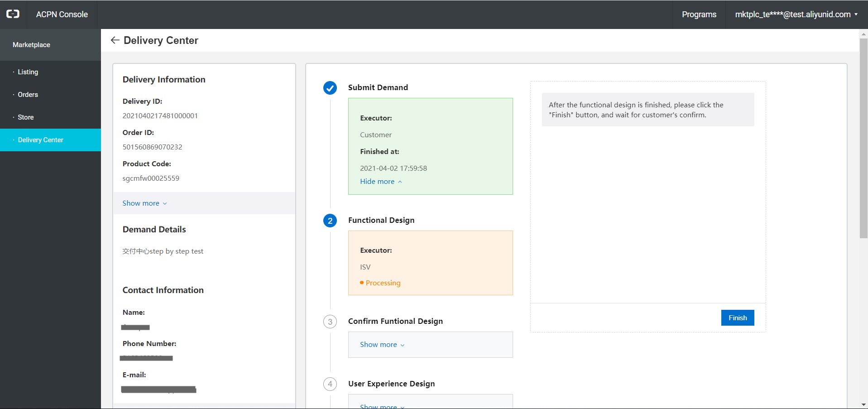The image size is (868, 409).
Task: Open the Store sidebar menu item
Action: (26, 117)
